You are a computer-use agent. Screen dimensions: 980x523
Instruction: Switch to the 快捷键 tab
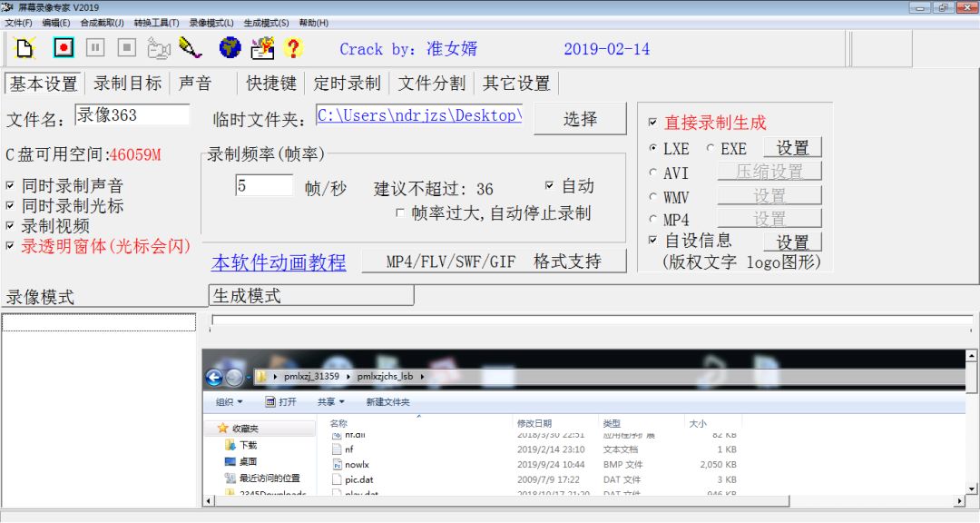point(271,84)
